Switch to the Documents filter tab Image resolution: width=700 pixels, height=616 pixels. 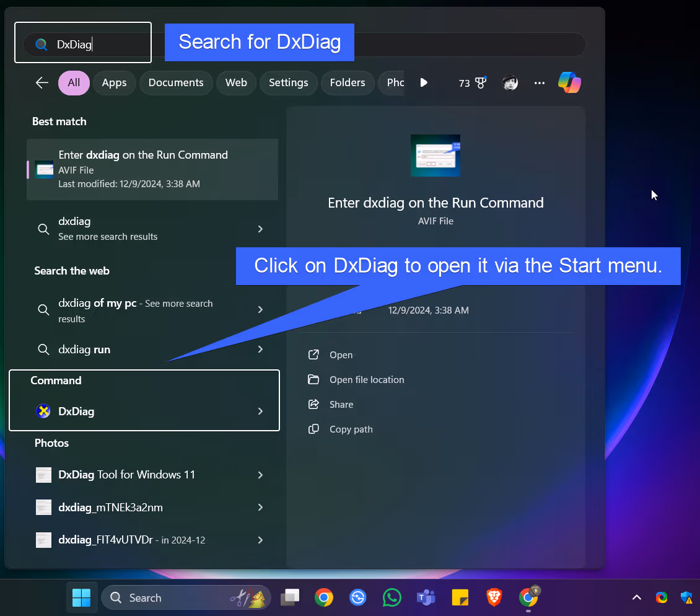(x=176, y=82)
